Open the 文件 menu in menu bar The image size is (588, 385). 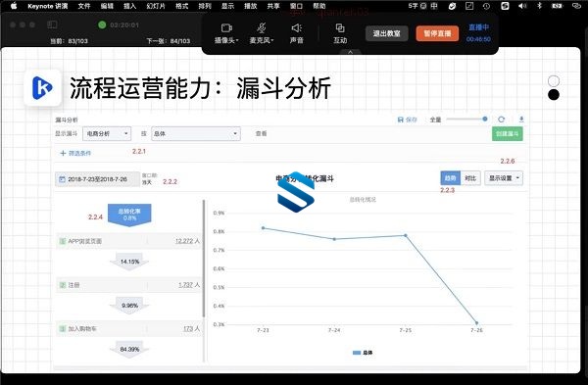pos(84,6)
